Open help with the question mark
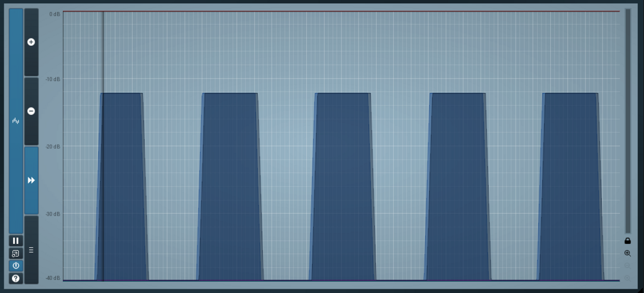644x293 pixels. (x=16, y=279)
